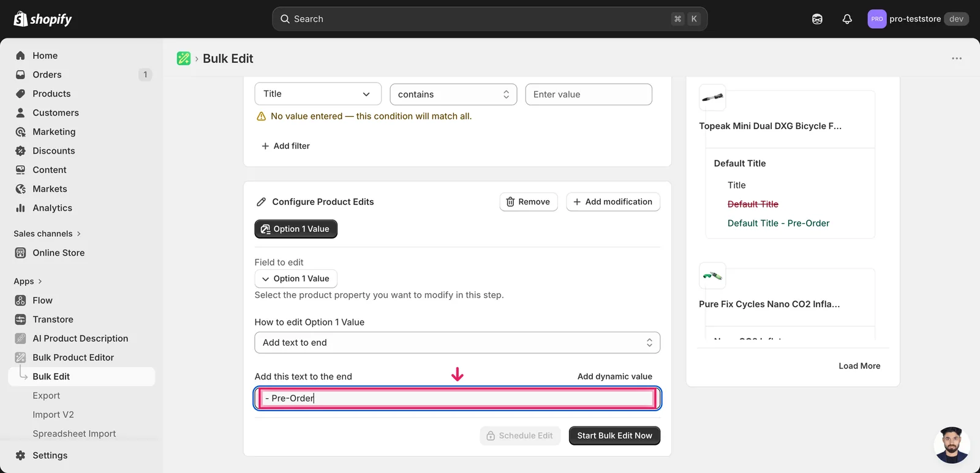Open Marketing target icon
Viewport: 980px width, 473px height.
click(20, 132)
